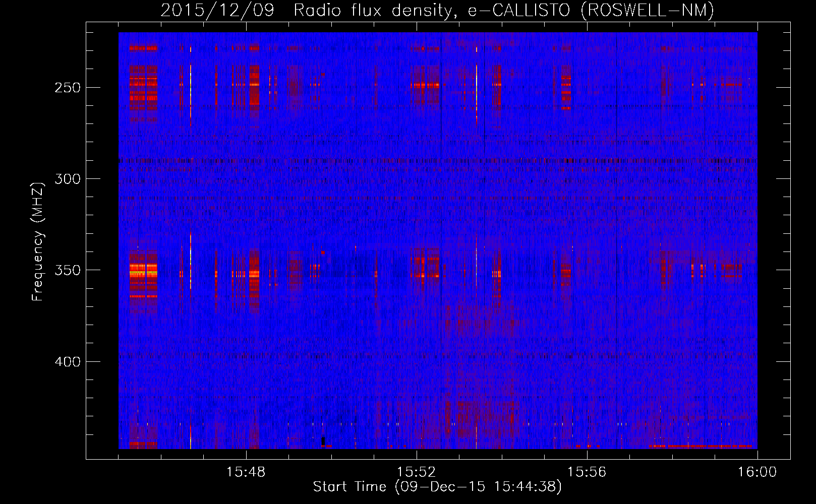This screenshot has width=816, height=504.
Task: Select the '400' frequency axis label
Action: click(68, 362)
